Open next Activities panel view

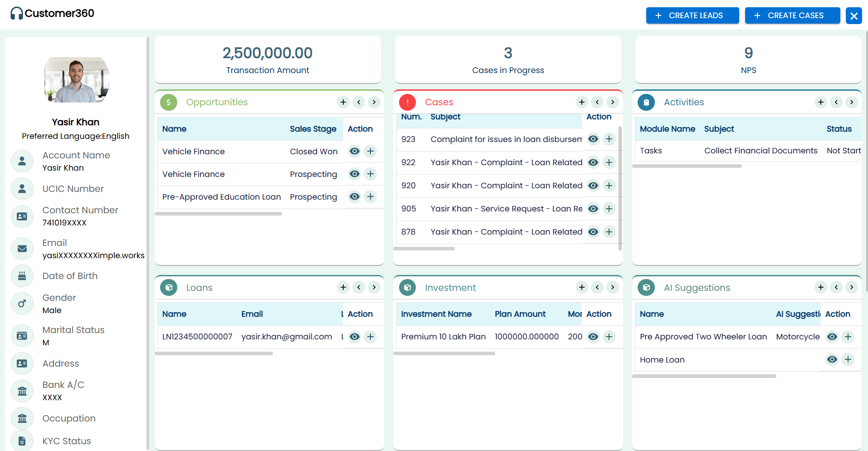coord(852,102)
